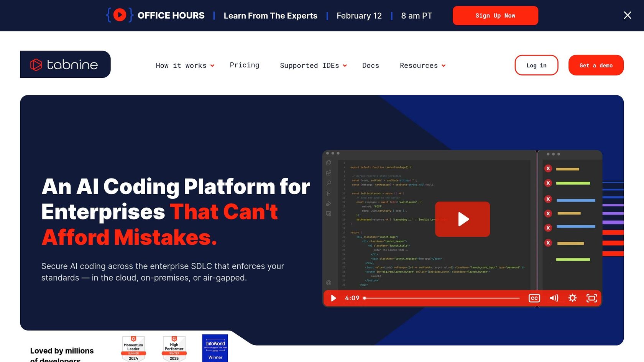Click the OFFICE HOURS banner title
644x362 pixels.
pyautogui.click(x=171, y=15)
